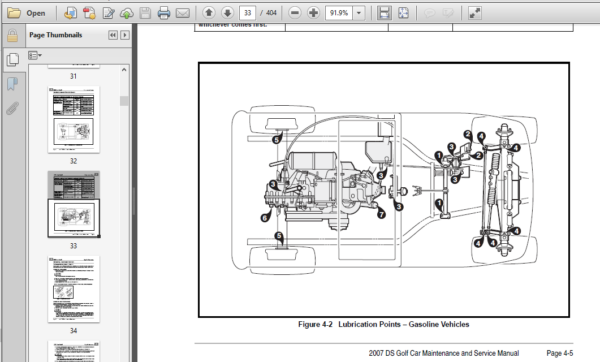This screenshot has width=600, height=362.
Task: Open the zoom percentage dropdown arrow
Action: (x=359, y=13)
